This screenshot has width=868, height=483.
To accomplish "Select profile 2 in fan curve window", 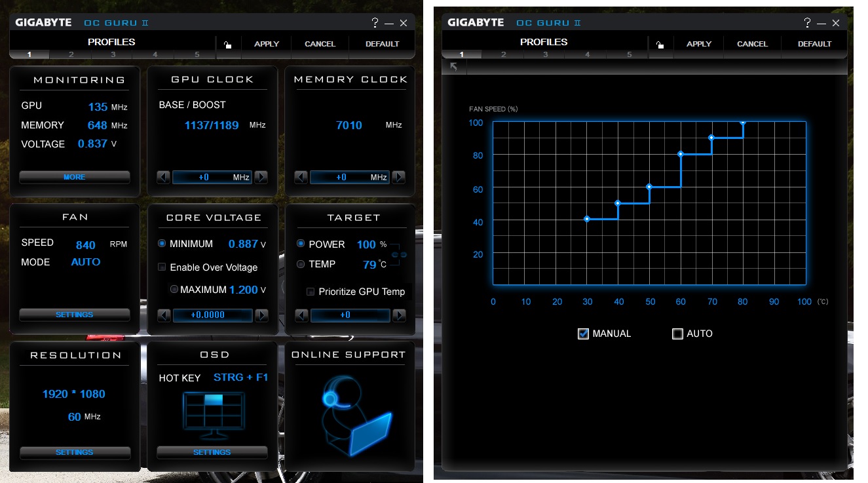I will pos(503,55).
